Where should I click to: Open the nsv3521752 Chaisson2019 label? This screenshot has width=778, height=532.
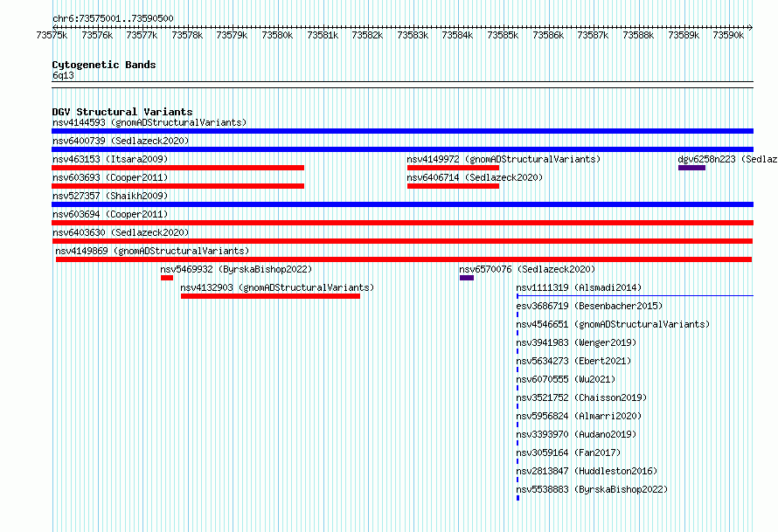click(x=581, y=397)
